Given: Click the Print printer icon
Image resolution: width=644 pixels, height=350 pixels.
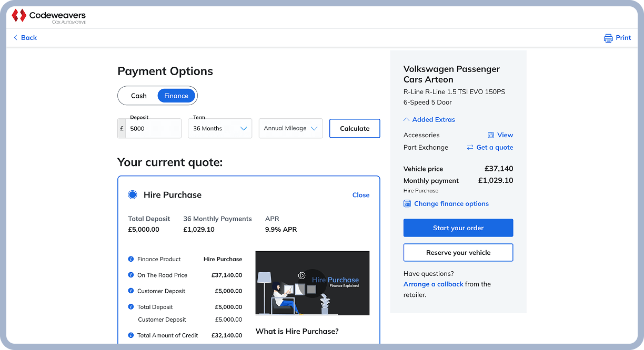Looking at the screenshot, I should pos(608,38).
